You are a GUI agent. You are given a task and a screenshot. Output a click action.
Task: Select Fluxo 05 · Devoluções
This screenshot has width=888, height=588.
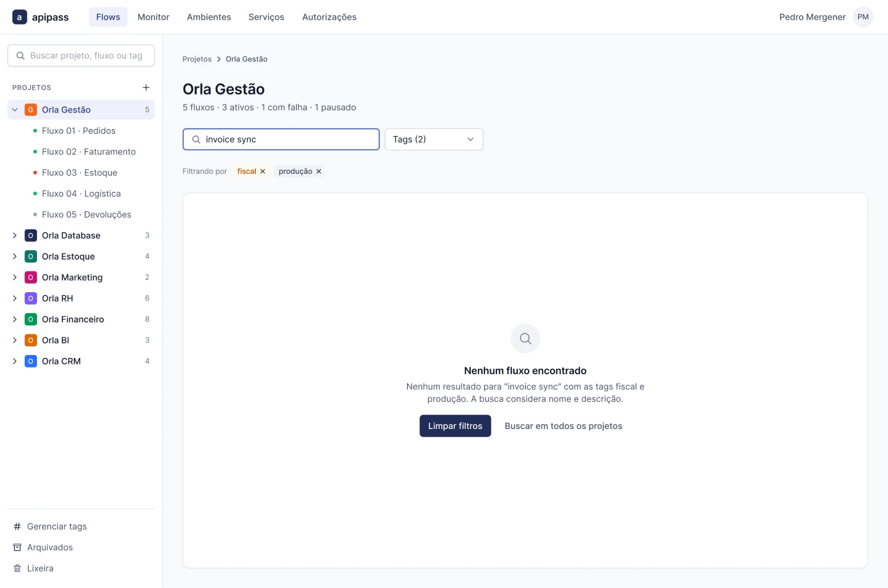point(81,214)
